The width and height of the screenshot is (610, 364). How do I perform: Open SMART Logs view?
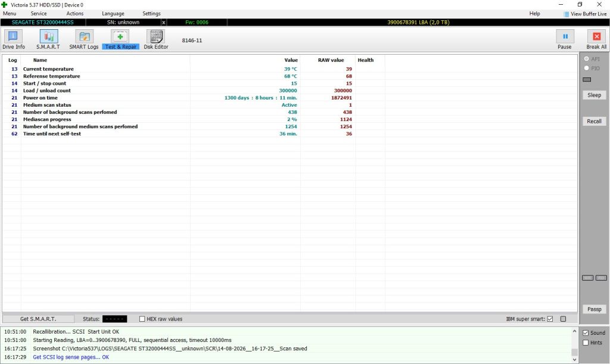click(84, 40)
